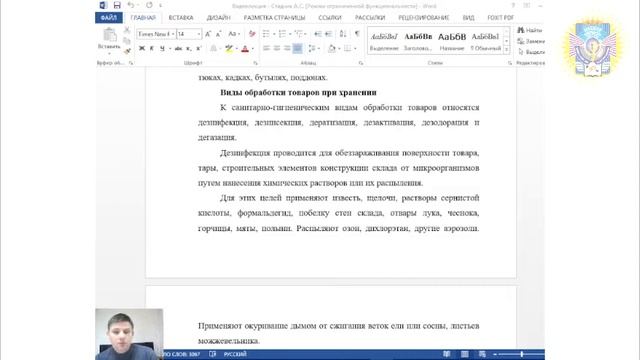
Task: Increase indent icon in paragraph group
Action: (329, 34)
